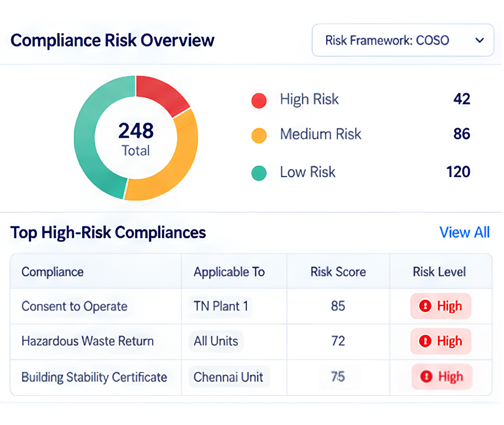Open the Building Stability Certificate compliance
Viewport: 504px width, 425px height.
pyautogui.click(x=94, y=377)
